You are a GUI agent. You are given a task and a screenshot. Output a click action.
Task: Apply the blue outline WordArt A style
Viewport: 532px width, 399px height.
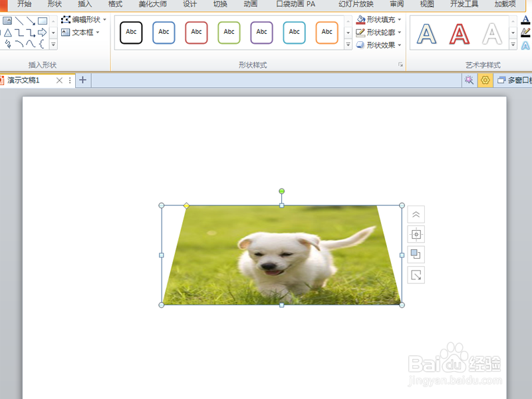pos(426,34)
